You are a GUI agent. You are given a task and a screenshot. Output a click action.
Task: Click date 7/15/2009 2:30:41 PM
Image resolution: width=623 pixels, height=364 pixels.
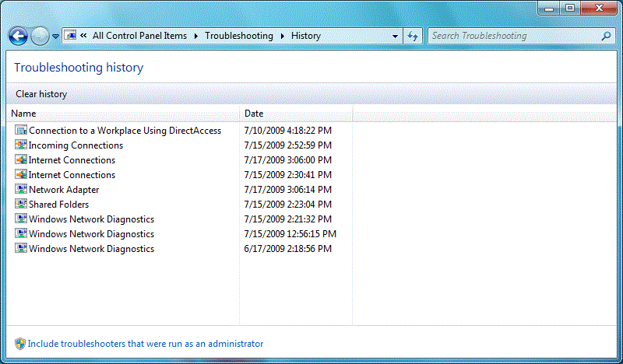(287, 175)
